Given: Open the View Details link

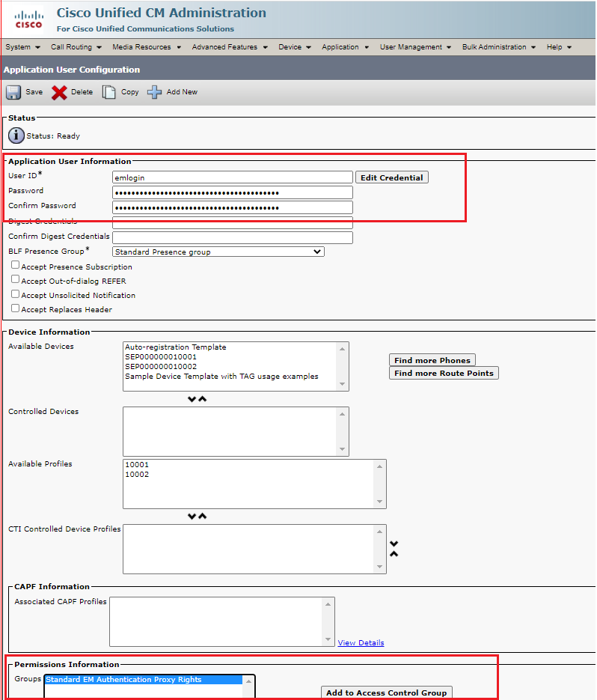Looking at the screenshot, I should pyautogui.click(x=361, y=643).
